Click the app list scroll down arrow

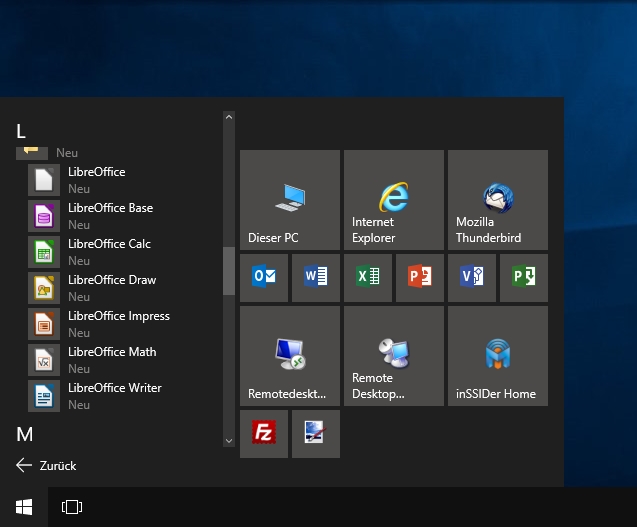pos(229,440)
